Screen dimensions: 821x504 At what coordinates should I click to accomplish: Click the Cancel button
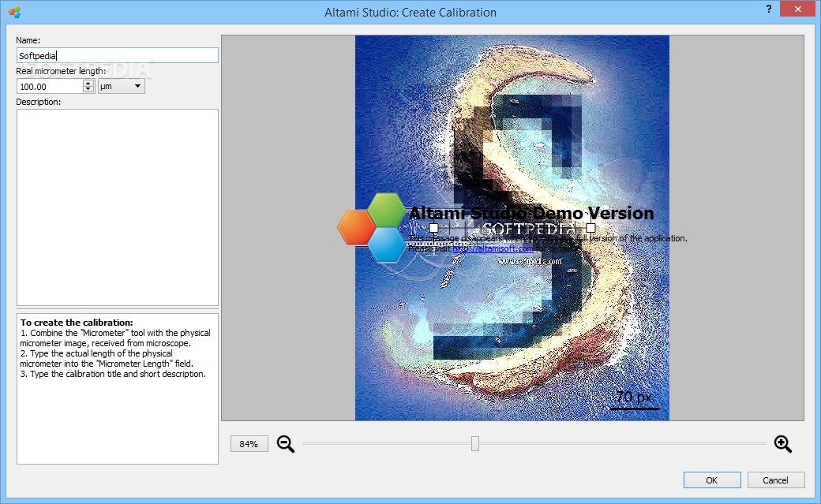pyautogui.click(x=775, y=480)
